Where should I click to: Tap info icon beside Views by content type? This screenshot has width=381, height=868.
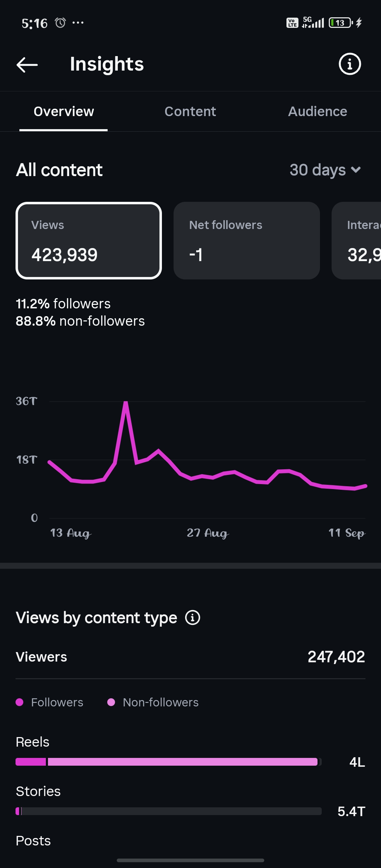point(193,617)
